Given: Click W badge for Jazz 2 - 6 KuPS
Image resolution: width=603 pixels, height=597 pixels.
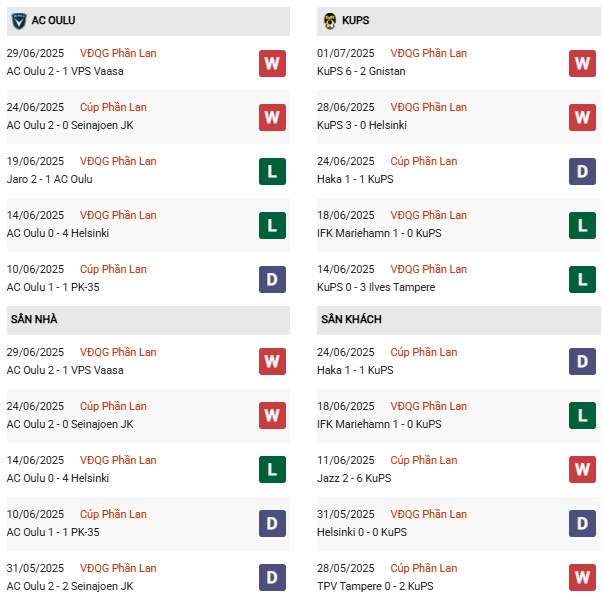Looking at the screenshot, I should [x=583, y=470].
